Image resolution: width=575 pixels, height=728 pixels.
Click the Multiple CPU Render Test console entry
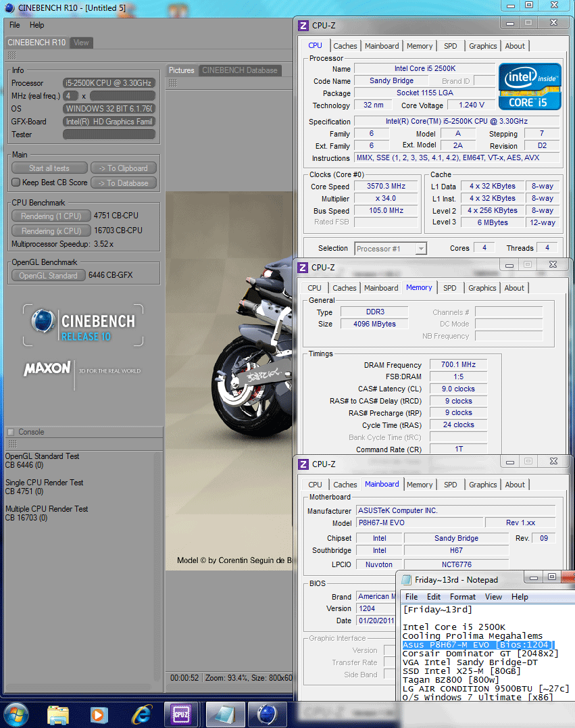coord(47,513)
